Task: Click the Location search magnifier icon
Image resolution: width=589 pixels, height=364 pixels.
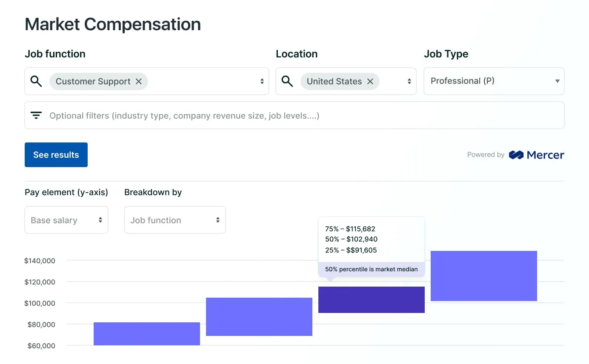Action: coord(287,81)
